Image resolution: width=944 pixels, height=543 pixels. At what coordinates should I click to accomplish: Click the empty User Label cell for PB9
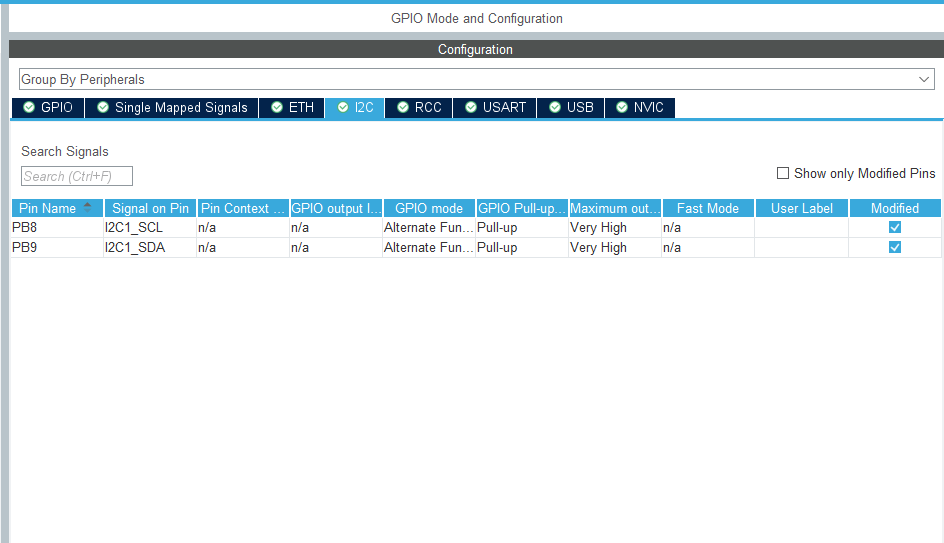click(x=802, y=247)
